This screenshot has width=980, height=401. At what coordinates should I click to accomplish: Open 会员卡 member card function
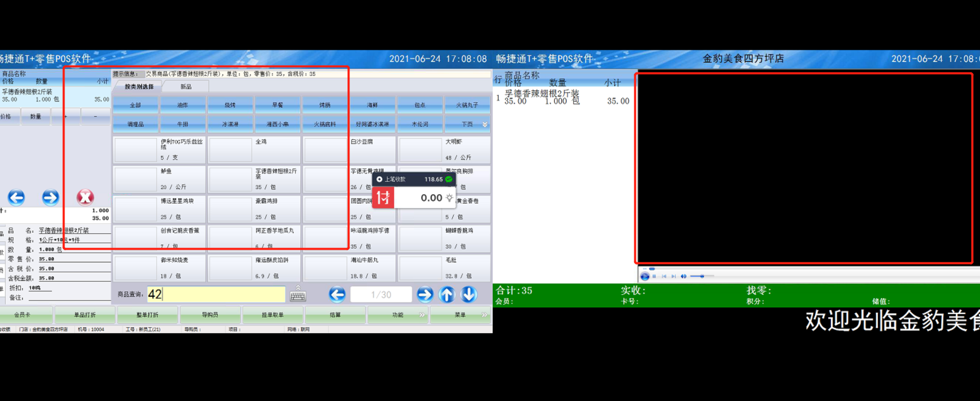[x=26, y=315]
